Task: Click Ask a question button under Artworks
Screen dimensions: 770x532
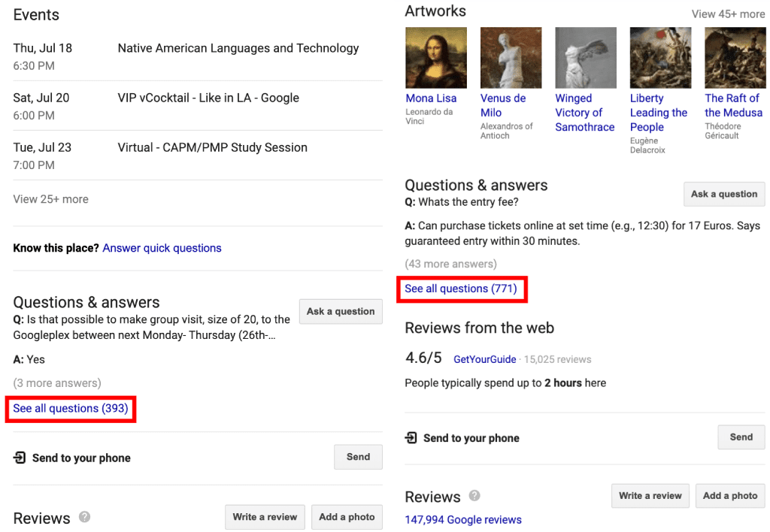Action: pyautogui.click(x=724, y=195)
